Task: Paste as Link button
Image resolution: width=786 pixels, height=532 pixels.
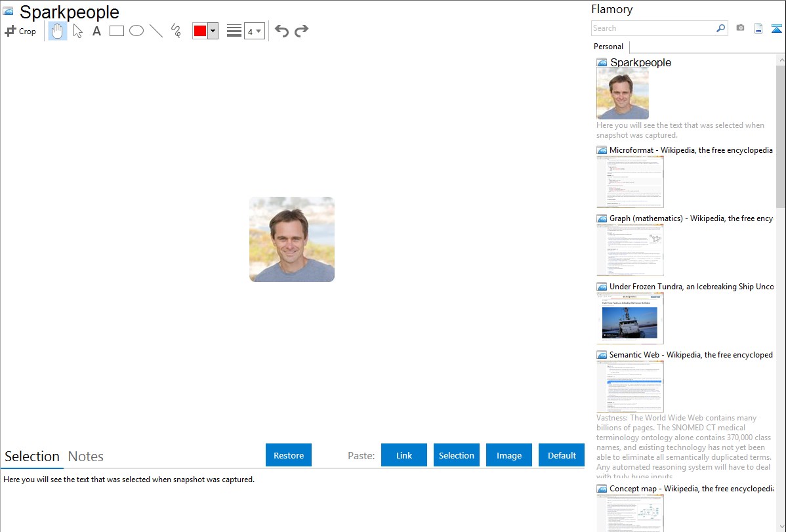Action: (x=404, y=455)
